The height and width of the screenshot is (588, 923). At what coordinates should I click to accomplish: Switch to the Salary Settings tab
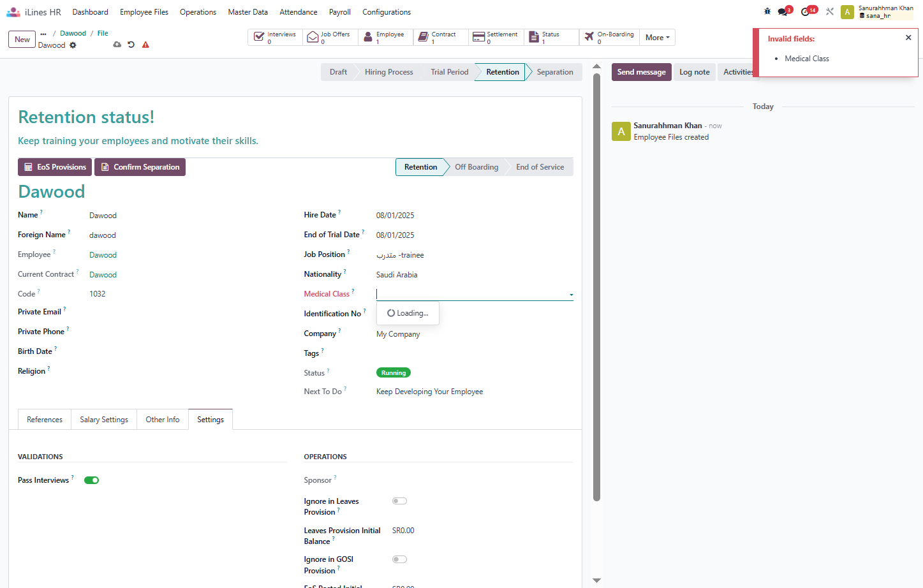click(104, 420)
